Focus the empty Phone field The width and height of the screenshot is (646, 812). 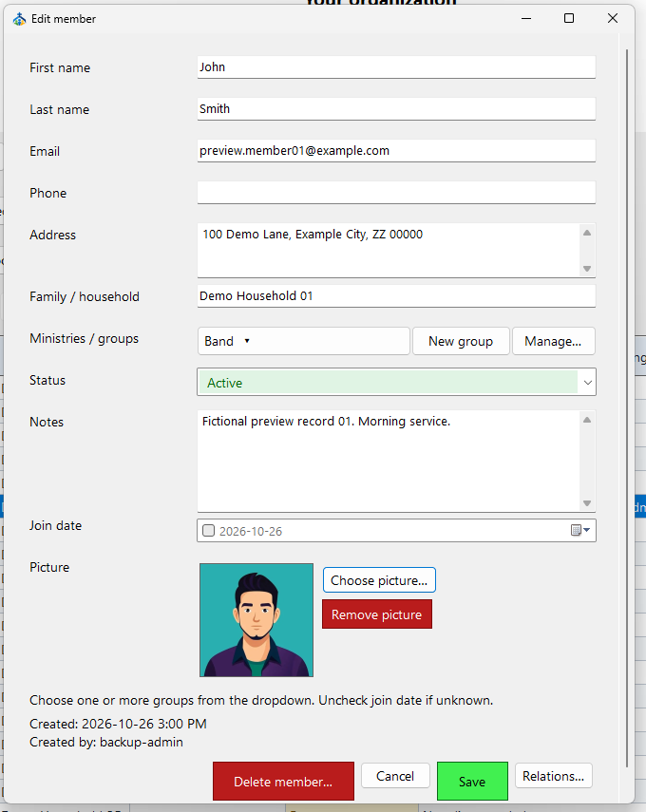[x=396, y=193]
